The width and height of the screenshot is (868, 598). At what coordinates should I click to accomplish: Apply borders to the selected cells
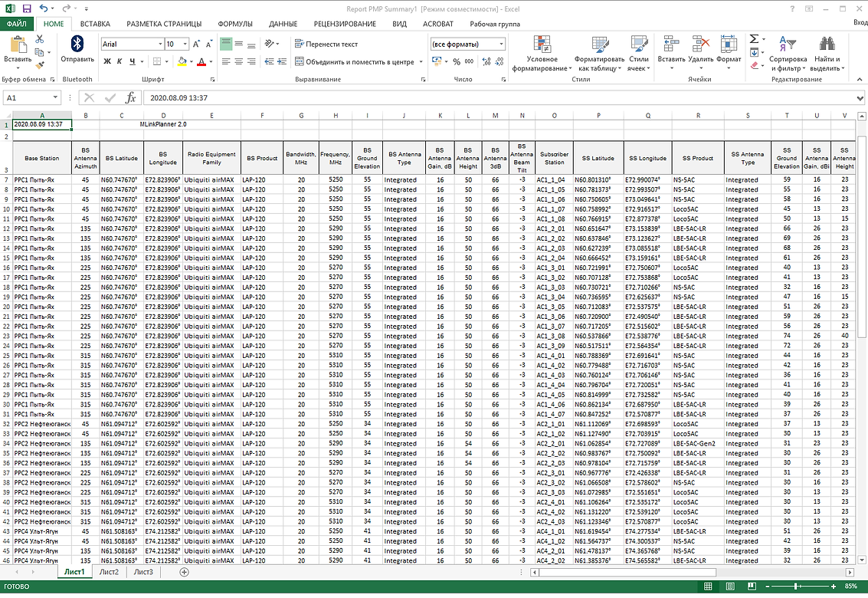coord(157,61)
